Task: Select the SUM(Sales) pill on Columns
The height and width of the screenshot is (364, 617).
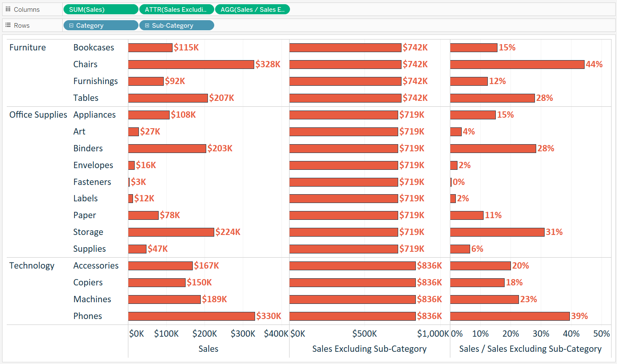Action: pos(101,9)
